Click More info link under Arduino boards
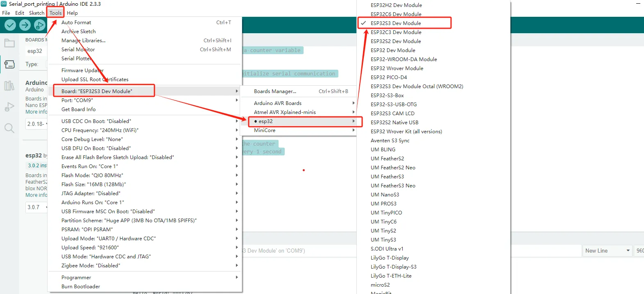Viewport: 644px width, 294px height. point(36,112)
